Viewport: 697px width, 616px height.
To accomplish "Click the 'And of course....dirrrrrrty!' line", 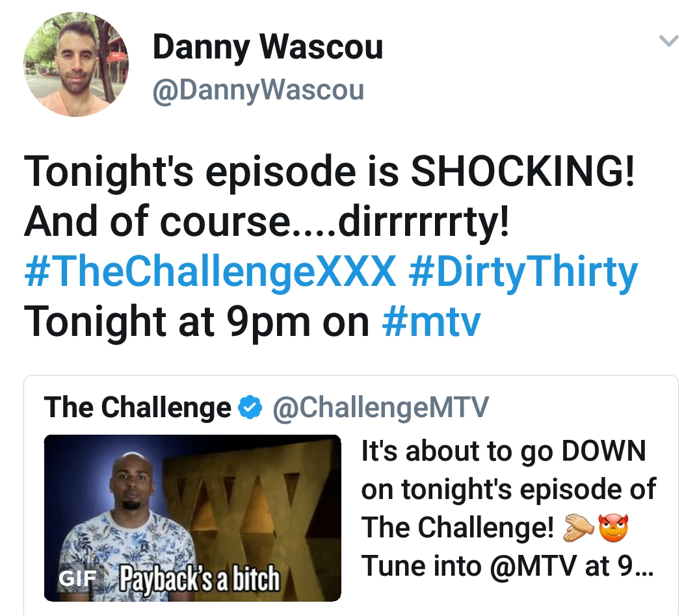I will pos(267,221).
